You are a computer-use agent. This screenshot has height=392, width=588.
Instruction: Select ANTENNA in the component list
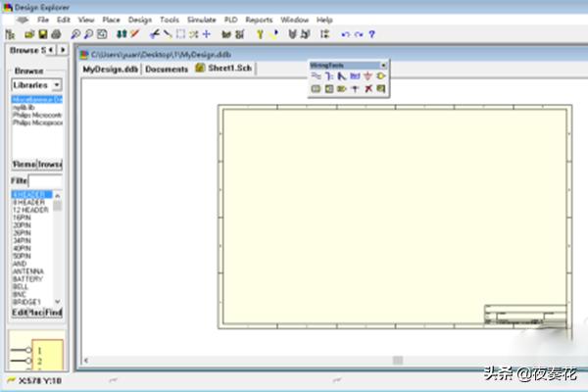pyautogui.click(x=28, y=271)
